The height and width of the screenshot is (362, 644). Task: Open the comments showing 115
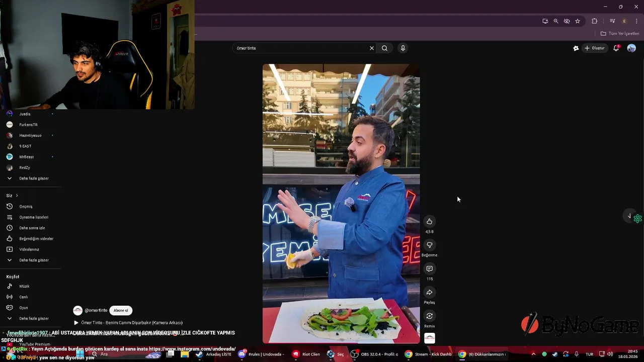(x=429, y=268)
